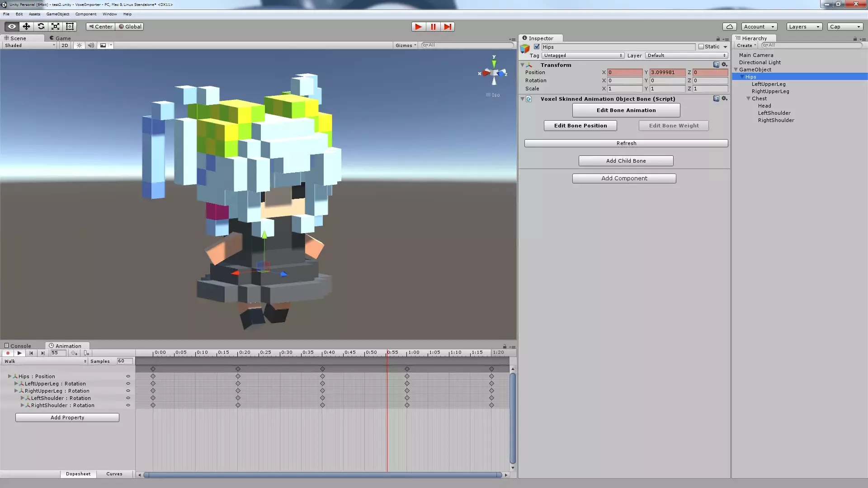Toggle 2D scene view mode
This screenshot has width=868, height=488.
65,45
